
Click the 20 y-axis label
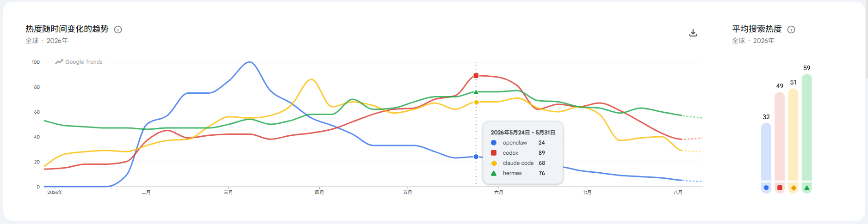[37, 162]
